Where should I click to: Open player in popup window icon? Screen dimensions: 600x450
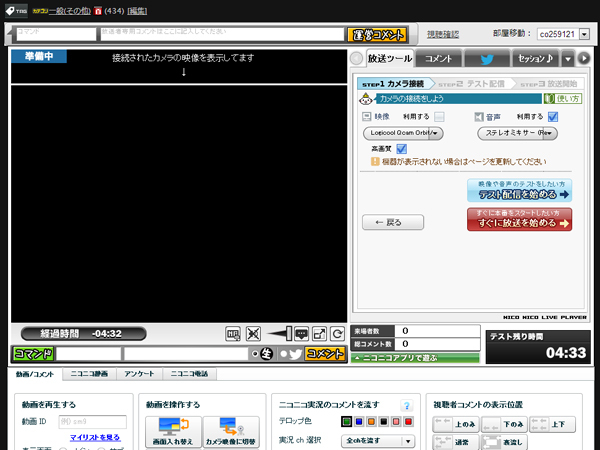(320, 333)
